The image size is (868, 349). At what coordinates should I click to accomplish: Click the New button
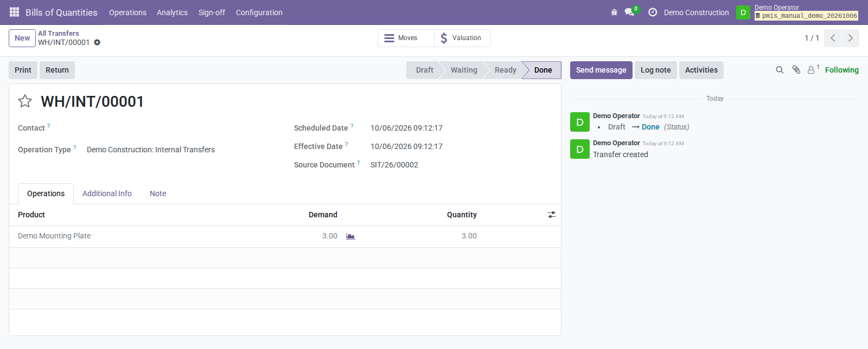(x=22, y=38)
